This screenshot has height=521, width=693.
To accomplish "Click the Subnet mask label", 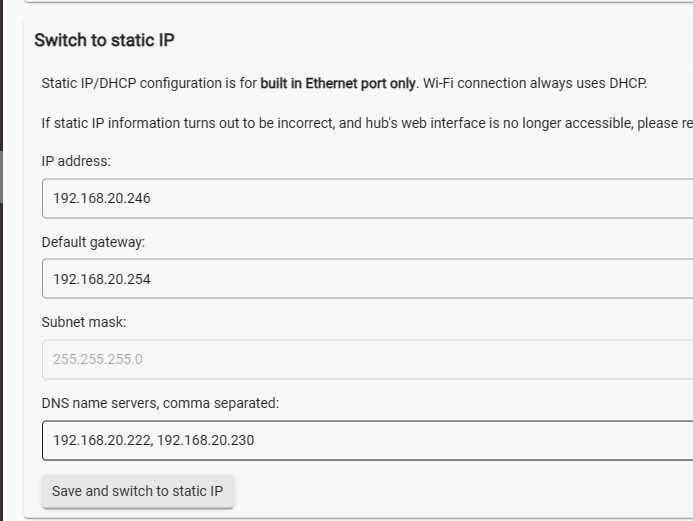I will [x=84, y=322].
